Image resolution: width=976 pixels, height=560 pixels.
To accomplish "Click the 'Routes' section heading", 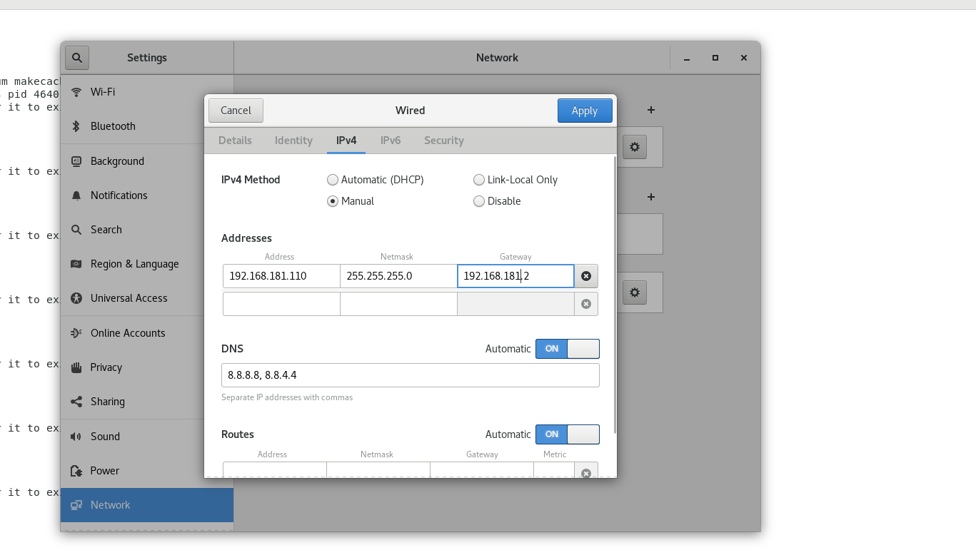I will [x=238, y=434].
